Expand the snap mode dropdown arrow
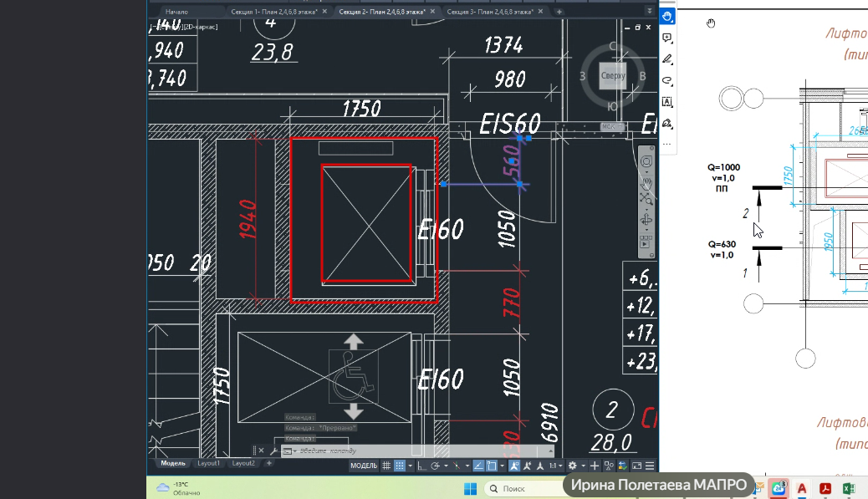 (x=411, y=466)
